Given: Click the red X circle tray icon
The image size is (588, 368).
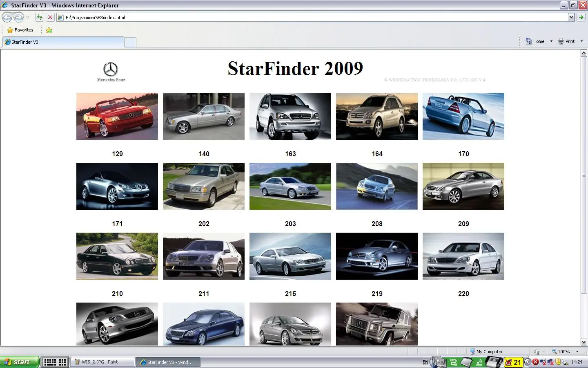Looking at the screenshot, I should (535, 362).
